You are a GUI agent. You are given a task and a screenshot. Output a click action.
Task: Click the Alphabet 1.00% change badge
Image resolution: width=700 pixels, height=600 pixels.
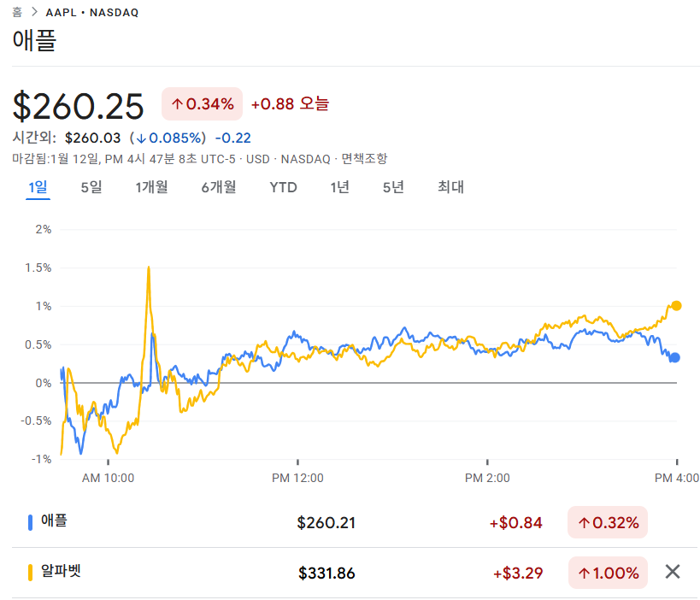608,573
